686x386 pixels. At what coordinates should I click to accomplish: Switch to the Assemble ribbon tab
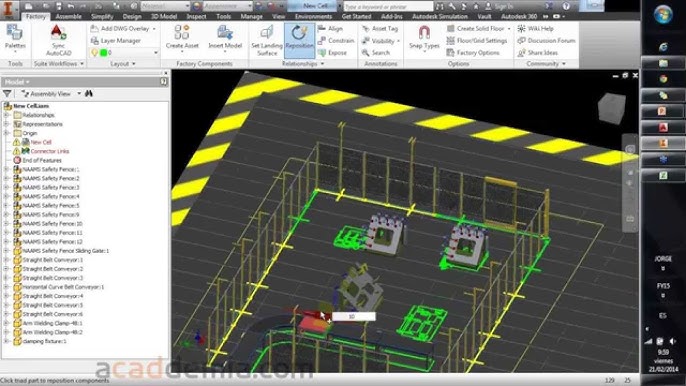(x=68, y=17)
